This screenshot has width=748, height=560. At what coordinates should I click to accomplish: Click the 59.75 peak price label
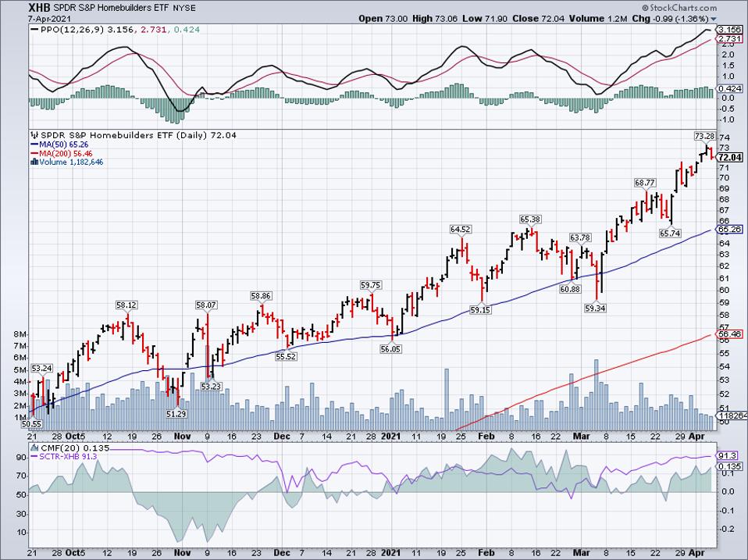point(370,285)
